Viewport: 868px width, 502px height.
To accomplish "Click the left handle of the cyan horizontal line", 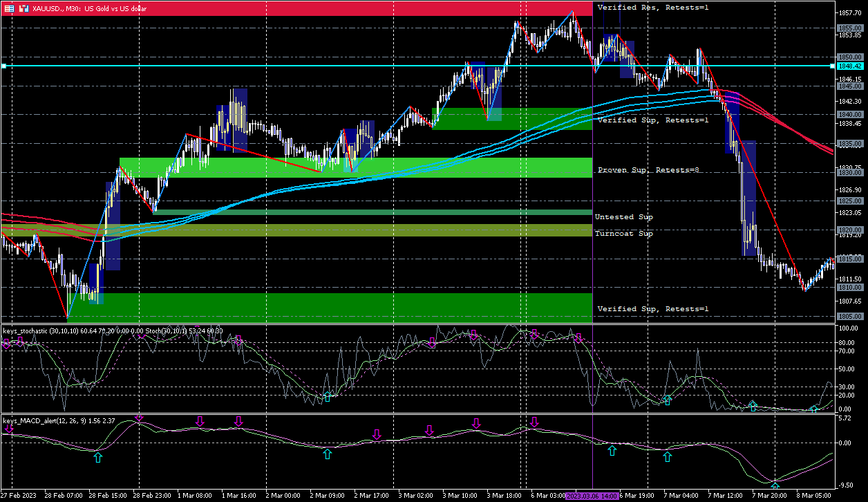I will click(x=3, y=66).
